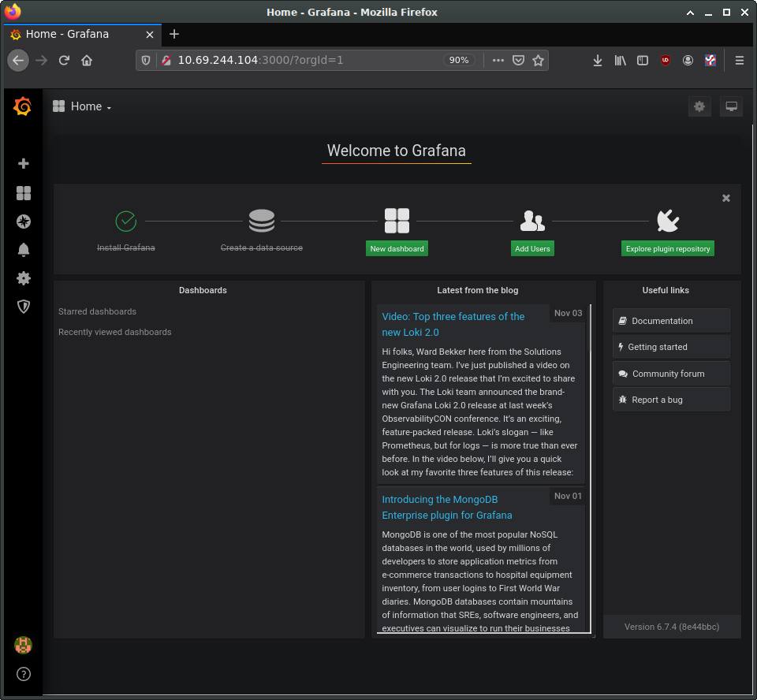Viewport: 757px width, 700px height.
Task: Close the Home - Grafana tab
Action: point(150,34)
